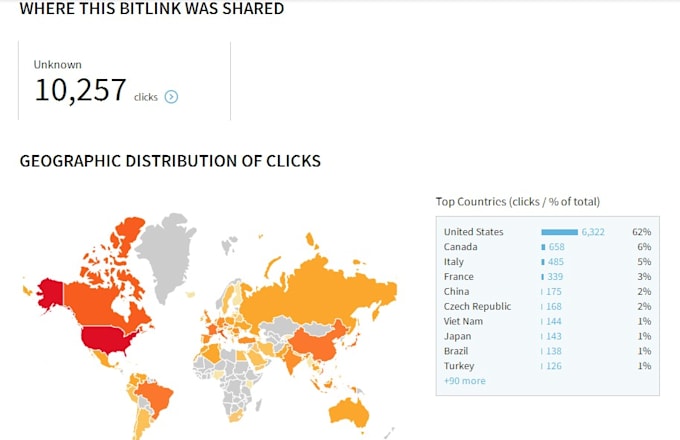This screenshot has width=680, height=440.
Task: Click the Japan row with 143 clicks
Action: [459, 336]
